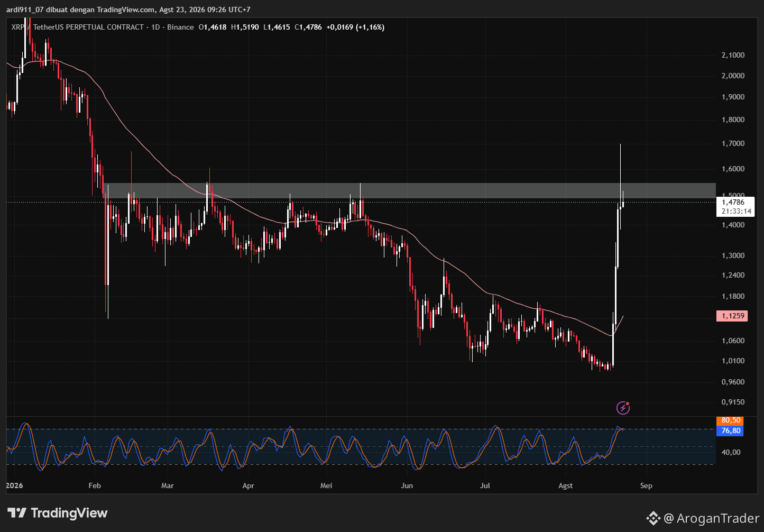This screenshot has width=764, height=532.
Task: Click the close value C1,4786
Action: coord(308,27)
